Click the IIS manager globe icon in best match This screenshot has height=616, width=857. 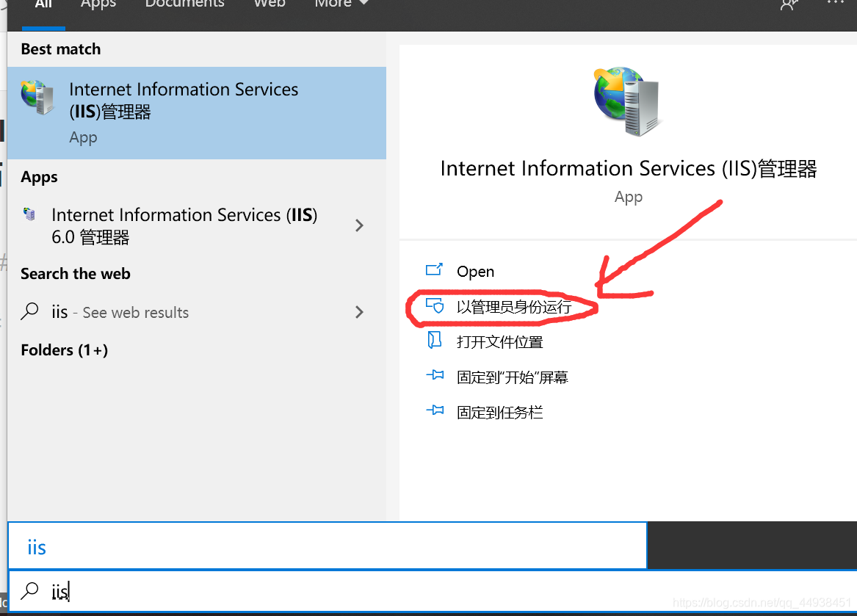pyautogui.click(x=37, y=98)
